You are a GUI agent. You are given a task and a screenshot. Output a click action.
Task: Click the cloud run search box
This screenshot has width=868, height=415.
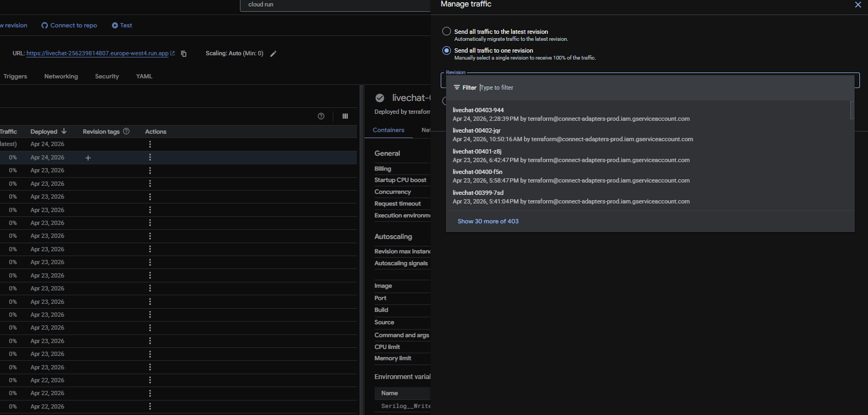(x=335, y=5)
